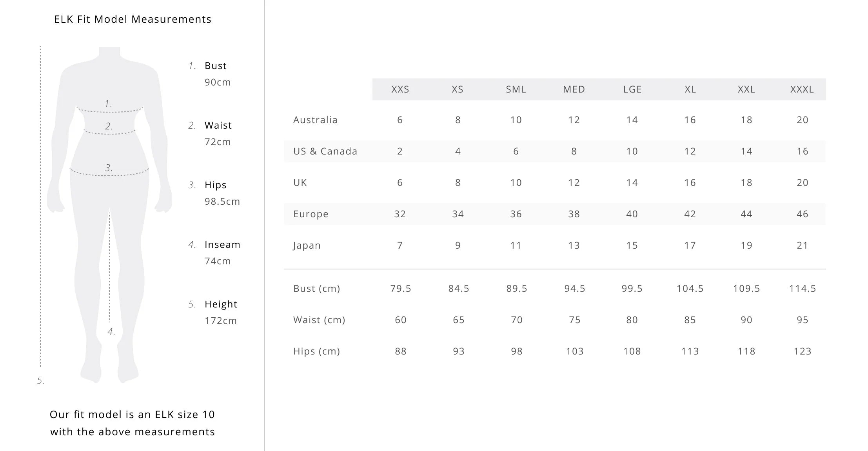Screen dimensions: 868x451
Task: Click the ELK Fit Model Measurements heading
Action: point(133,19)
